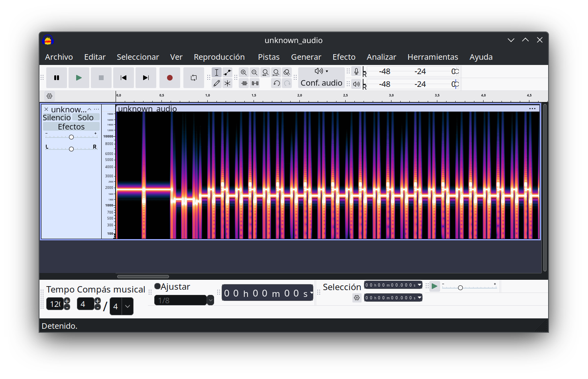Image resolution: width=588 pixels, height=379 pixels.
Task: Collapse the unknown_audio track with the chevron
Action: (89, 109)
